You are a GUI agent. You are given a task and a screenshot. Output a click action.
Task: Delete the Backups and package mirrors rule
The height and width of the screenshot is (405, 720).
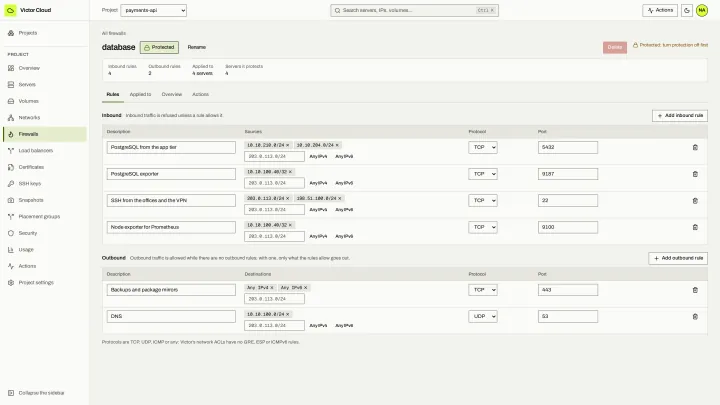coord(695,290)
